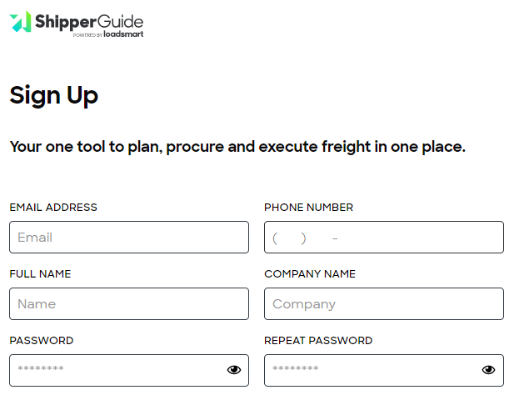Click inside the phone area code parentheses

[289, 238]
